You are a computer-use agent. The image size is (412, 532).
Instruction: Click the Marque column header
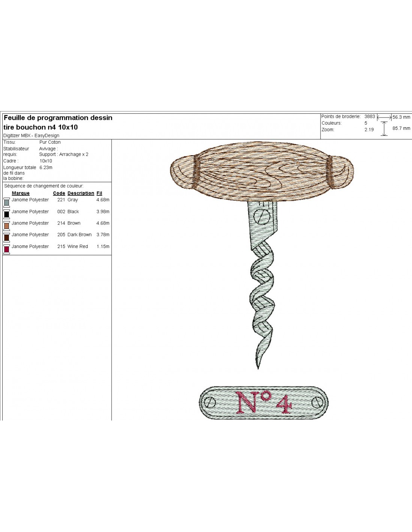tap(21, 193)
